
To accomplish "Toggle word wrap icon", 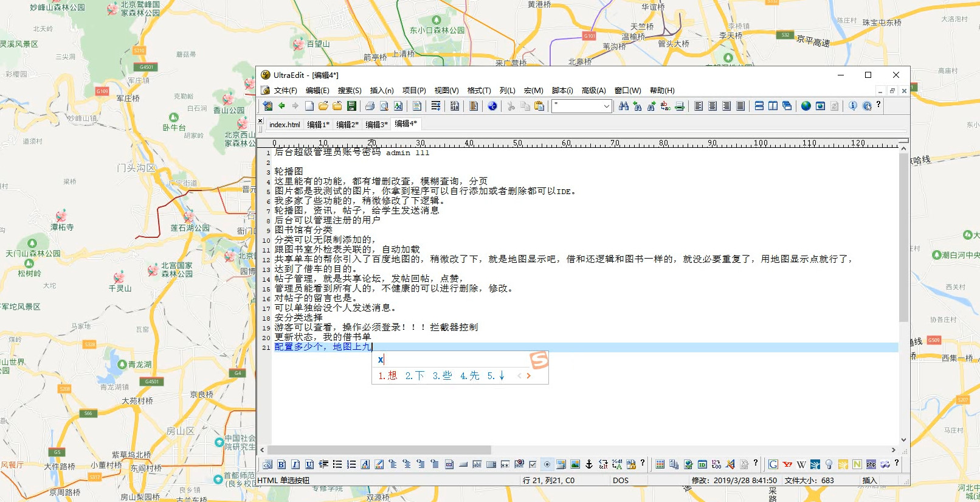I will point(436,106).
